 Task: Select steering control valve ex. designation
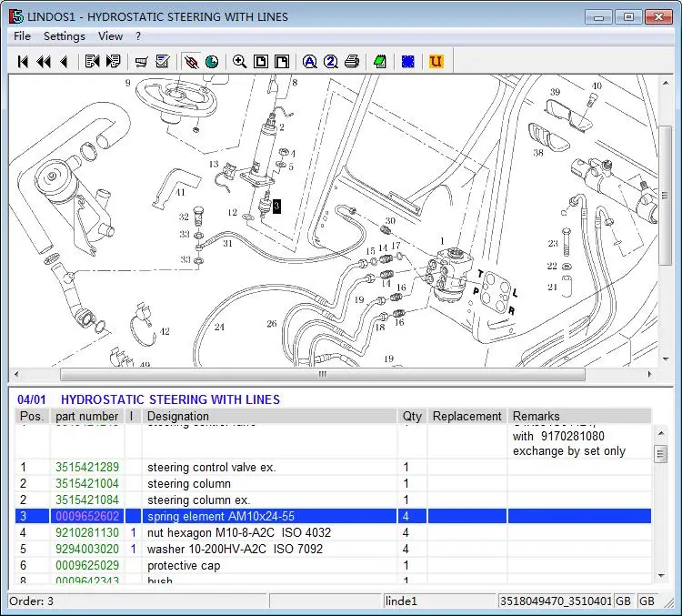[x=211, y=467]
